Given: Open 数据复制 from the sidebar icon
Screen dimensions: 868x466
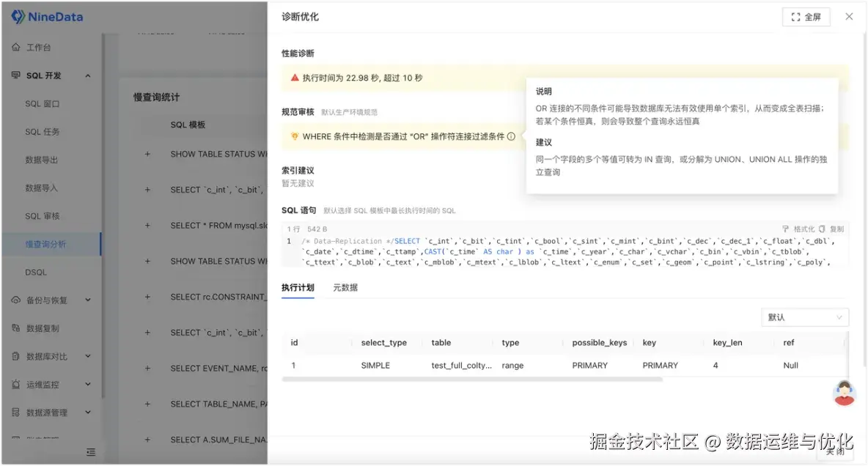Looking at the screenshot, I should pos(15,328).
